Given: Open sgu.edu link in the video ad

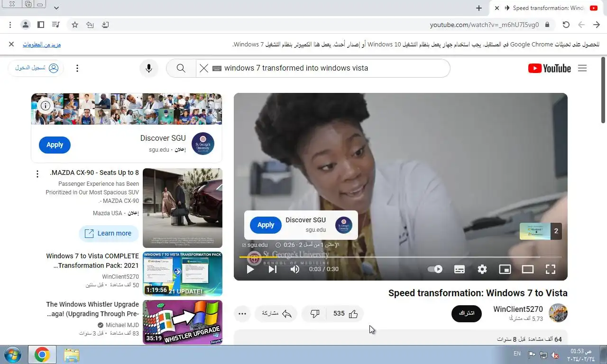Looking at the screenshot, I should [255, 245].
